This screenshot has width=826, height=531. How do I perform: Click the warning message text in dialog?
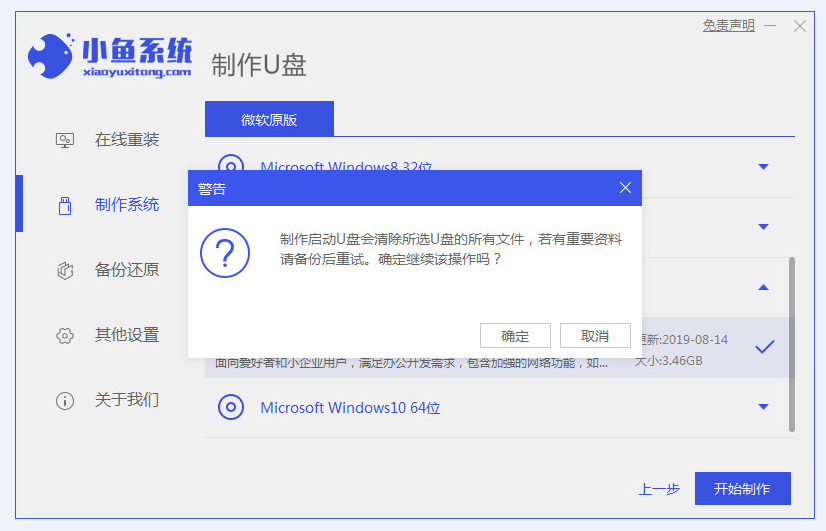450,249
